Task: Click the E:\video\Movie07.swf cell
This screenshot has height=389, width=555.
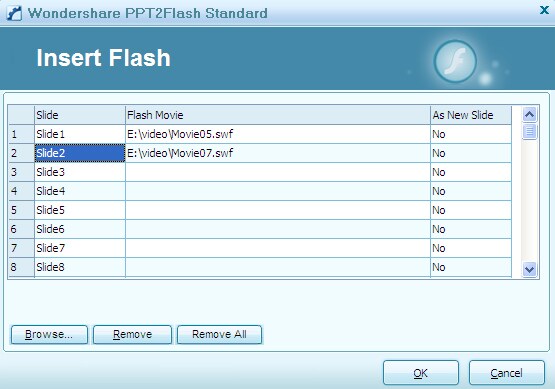Action: (x=278, y=153)
